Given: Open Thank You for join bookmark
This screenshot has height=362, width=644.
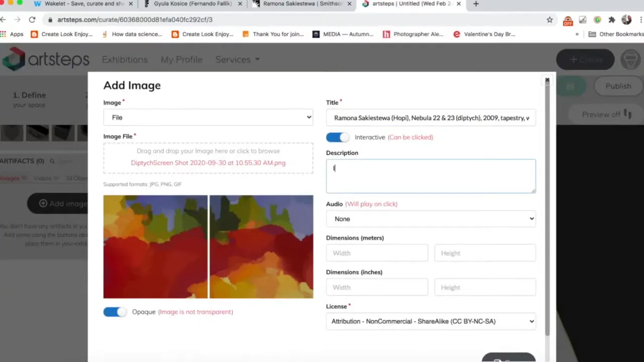Looking at the screenshot, I should [273, 34].
